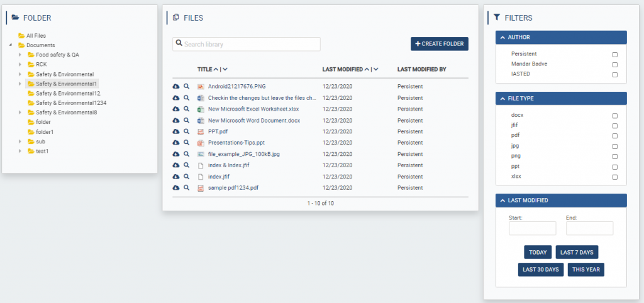Check the Persistent author filter checkbox
The image size is (644, 303).
(614, 55)
